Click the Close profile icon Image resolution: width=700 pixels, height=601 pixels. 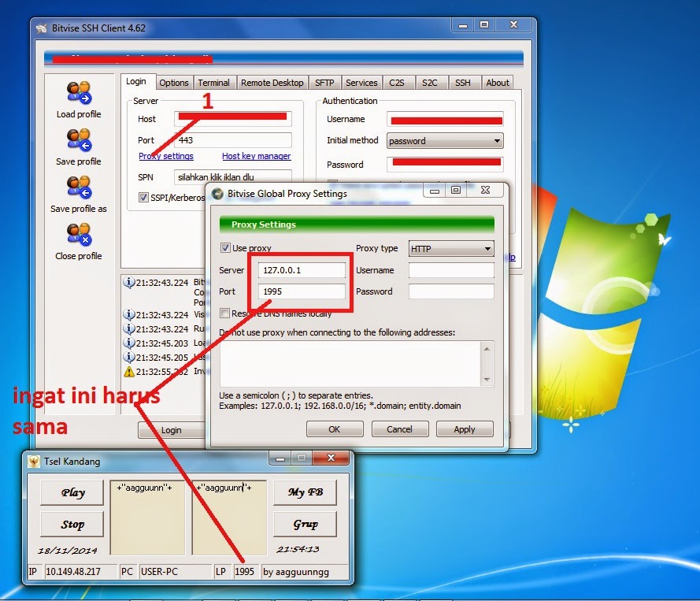click(79, 234)
